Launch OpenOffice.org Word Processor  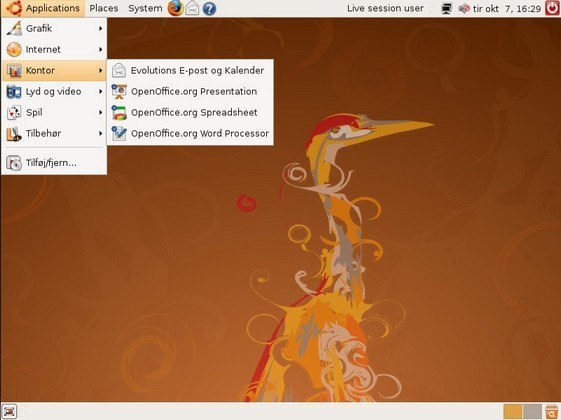coord(190,134)
